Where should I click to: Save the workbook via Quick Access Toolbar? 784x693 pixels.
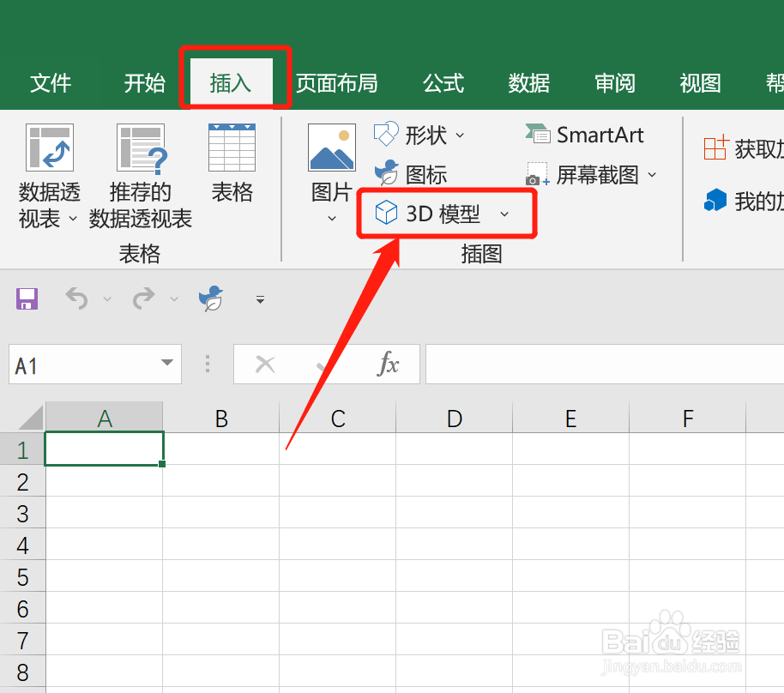[26, 298]
